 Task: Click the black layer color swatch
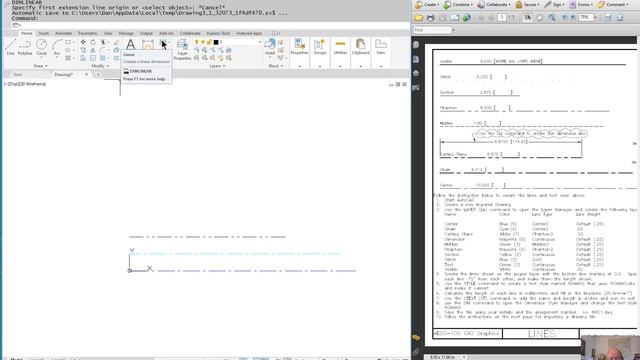click(216, 42)
